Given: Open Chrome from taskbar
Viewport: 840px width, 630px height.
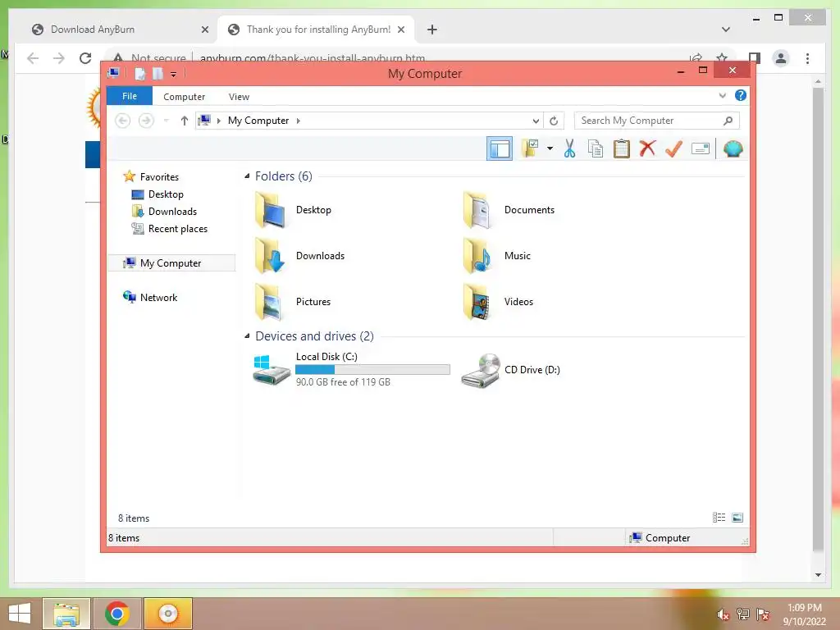Looking at the screenshot, I should coord(116,614).
